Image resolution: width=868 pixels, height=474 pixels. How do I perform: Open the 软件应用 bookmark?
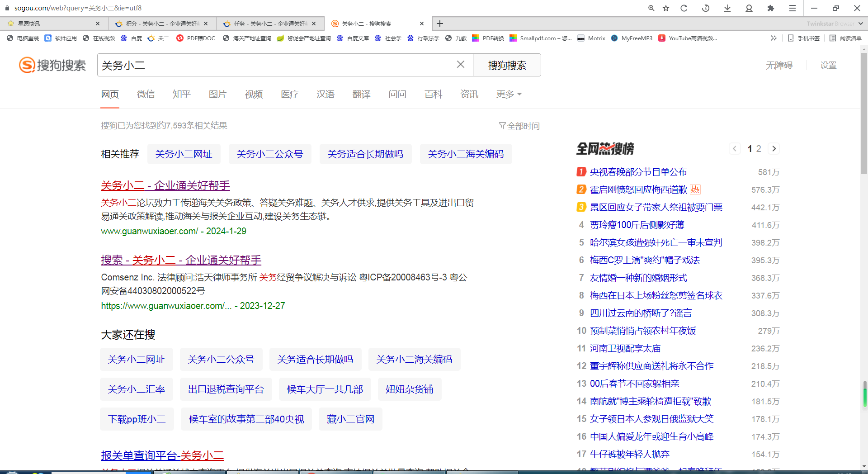pyautogui.click(x=61, y=38)
